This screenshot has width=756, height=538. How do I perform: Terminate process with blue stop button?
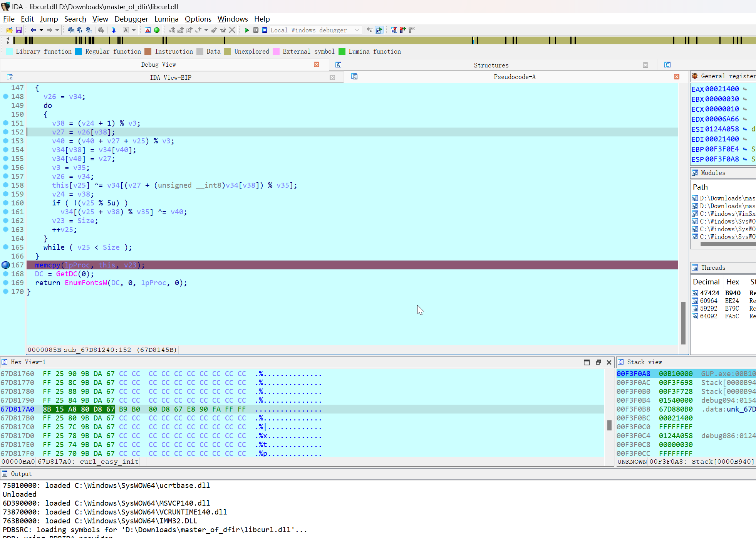pyautogui.click(x=265, y=30)
